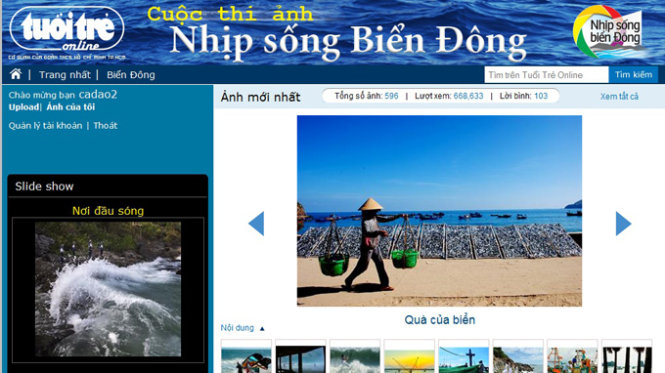Open the Quà của biển photo title
This screenshot has width=665, height=373.
pyautogui.click(x=440, y=320)
